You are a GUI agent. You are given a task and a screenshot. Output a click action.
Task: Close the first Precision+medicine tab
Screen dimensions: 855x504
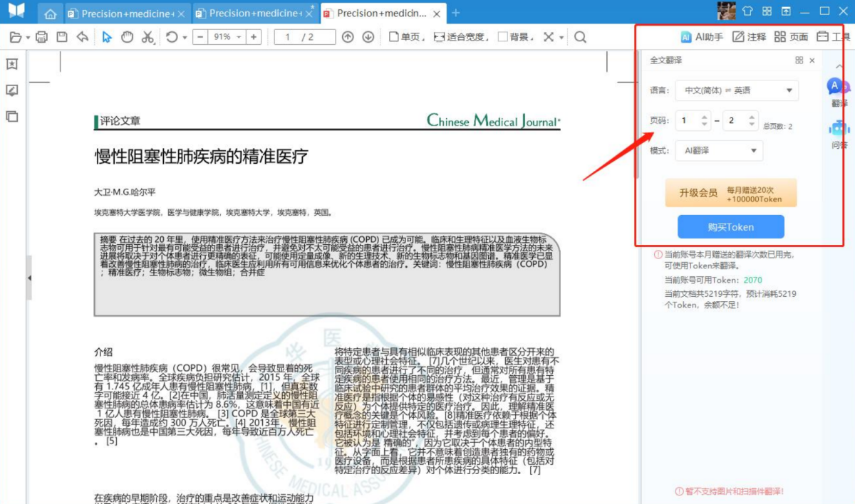click(181, 14)
